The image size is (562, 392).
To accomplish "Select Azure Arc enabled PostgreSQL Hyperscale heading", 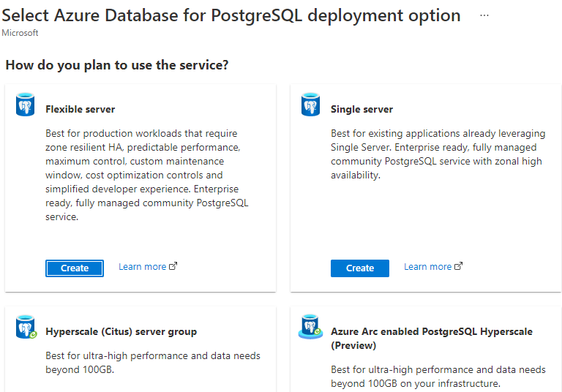I will (432, 339).
